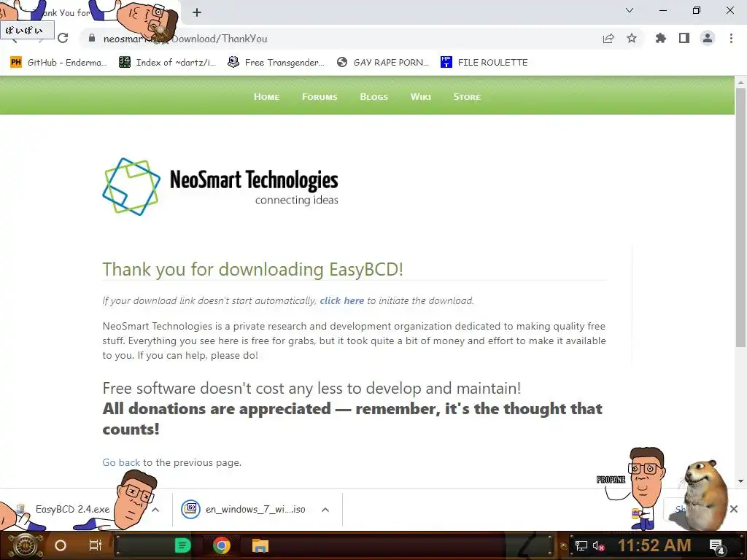Screen dimensions: 747x560
Task: Click the page vertical scrollbar thumb
Action: (740, 217)
